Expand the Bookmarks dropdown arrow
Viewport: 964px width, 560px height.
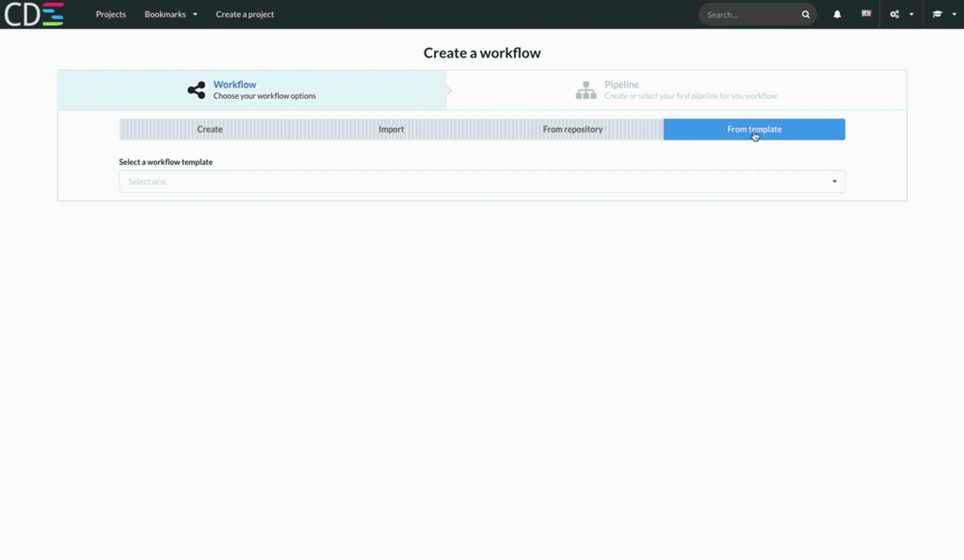195,14
